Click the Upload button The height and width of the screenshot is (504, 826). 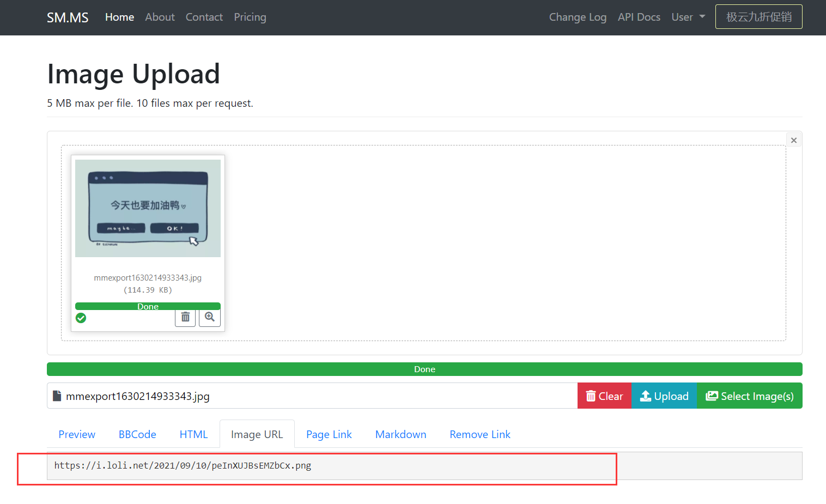pyautogui.click(x=664, y=396)
